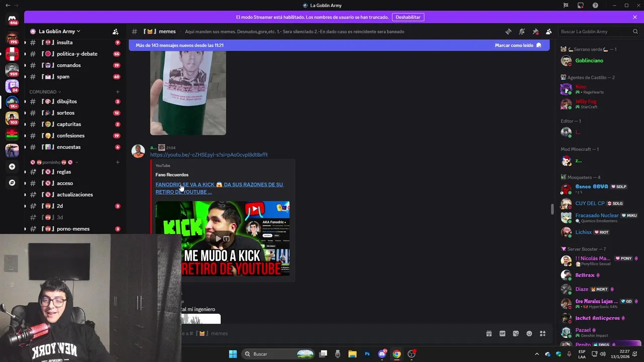Open the emoji picker icon
This screenshot has height=362, width=644.
point(529,333)
